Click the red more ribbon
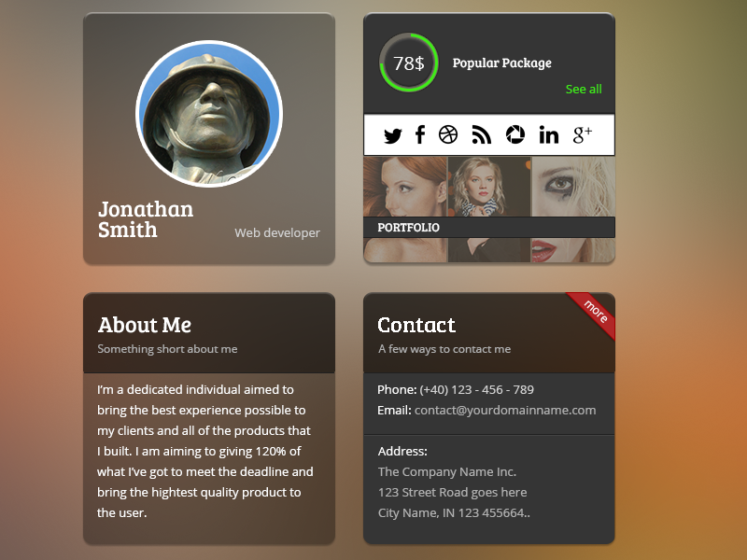The image size is (747, 560). (593, 314)
